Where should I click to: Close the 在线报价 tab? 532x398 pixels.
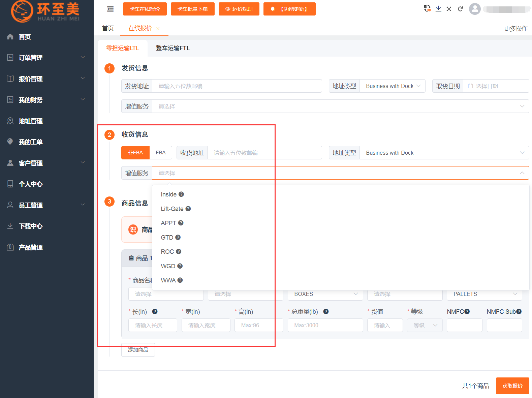[158, 29]
